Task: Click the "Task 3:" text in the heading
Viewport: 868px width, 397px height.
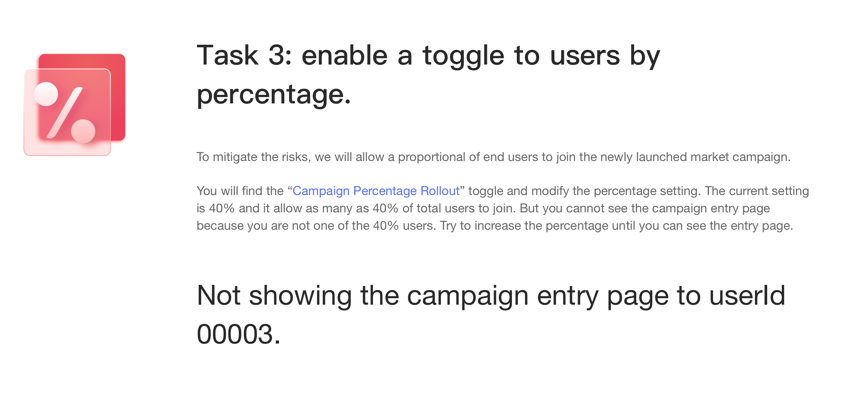Action: [x=244, y=56]
